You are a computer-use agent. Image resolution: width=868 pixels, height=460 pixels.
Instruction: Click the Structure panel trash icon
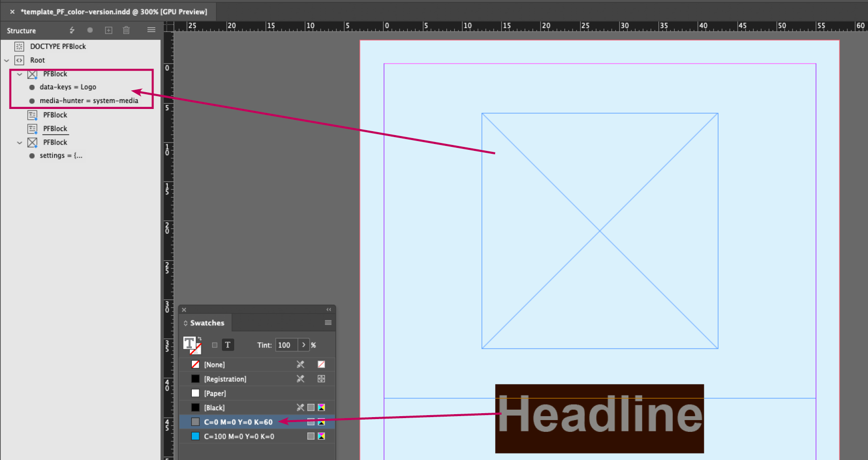pyautogui.click(x=126, y=30)
